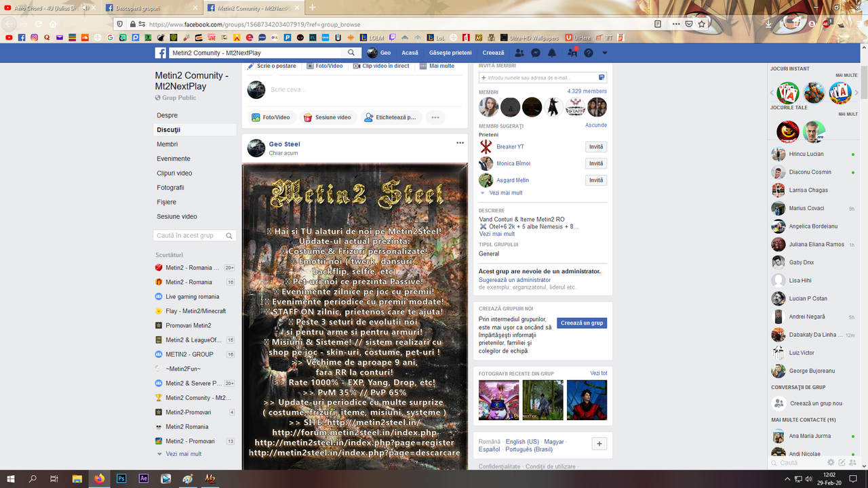The width and height of the screenshot is (868, 488).
Task: Click the Etichetează p... tag button
Action: coord(391,117)
